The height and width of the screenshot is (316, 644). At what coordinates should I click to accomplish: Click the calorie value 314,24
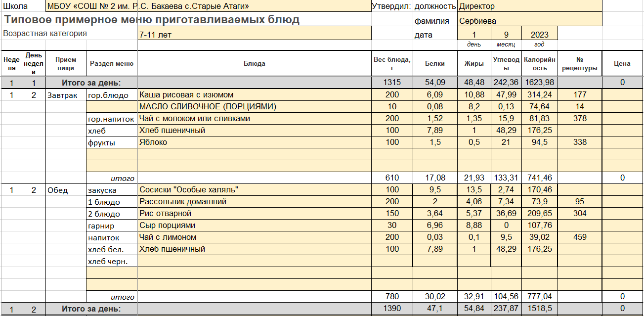[x=539, y=95]
